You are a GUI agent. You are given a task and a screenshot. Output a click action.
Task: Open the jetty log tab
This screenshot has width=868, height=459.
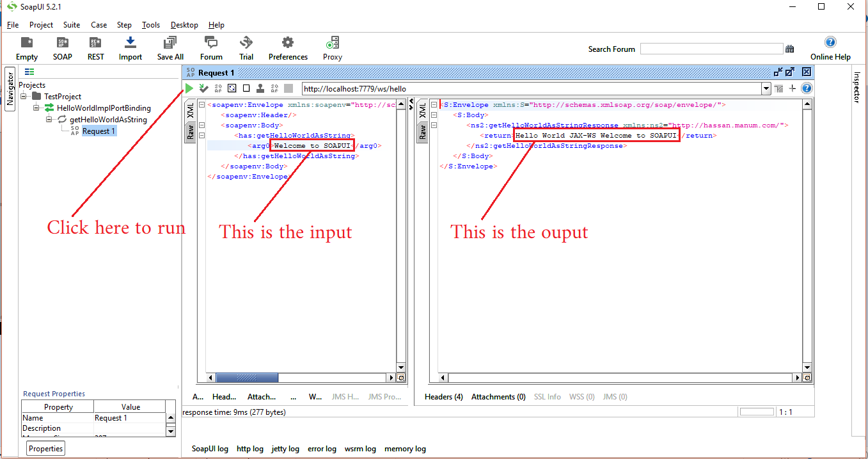[285, 449]
